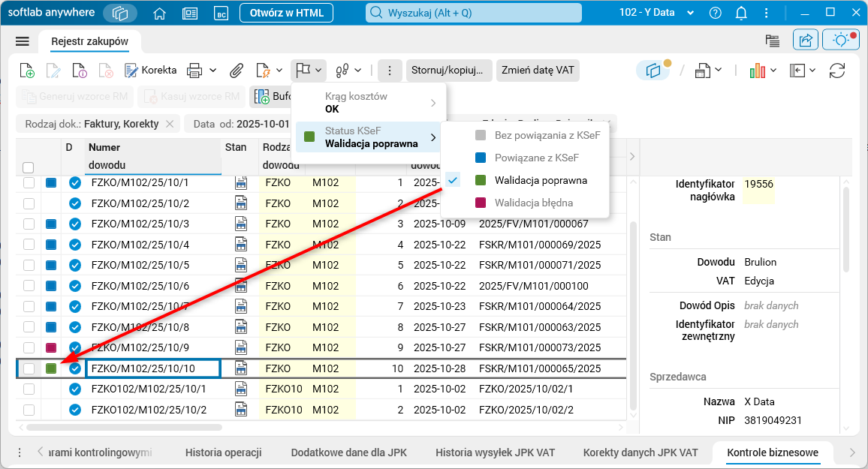Image resolution: width=868 pixels, height=469 pixels.
Task: Click the printer icon
Action: click(195, 71)
